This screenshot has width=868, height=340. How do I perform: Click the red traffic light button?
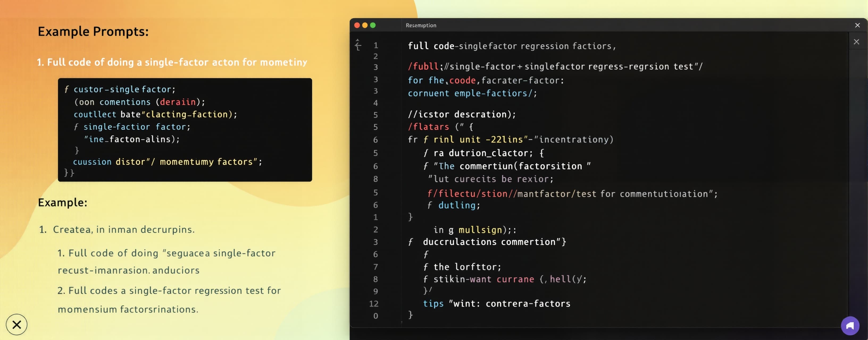pos(357,25)
